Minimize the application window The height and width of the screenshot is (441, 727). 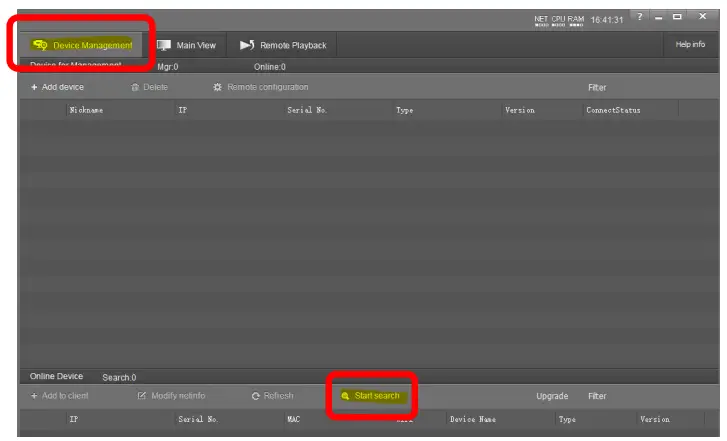[x=658, y=17]
